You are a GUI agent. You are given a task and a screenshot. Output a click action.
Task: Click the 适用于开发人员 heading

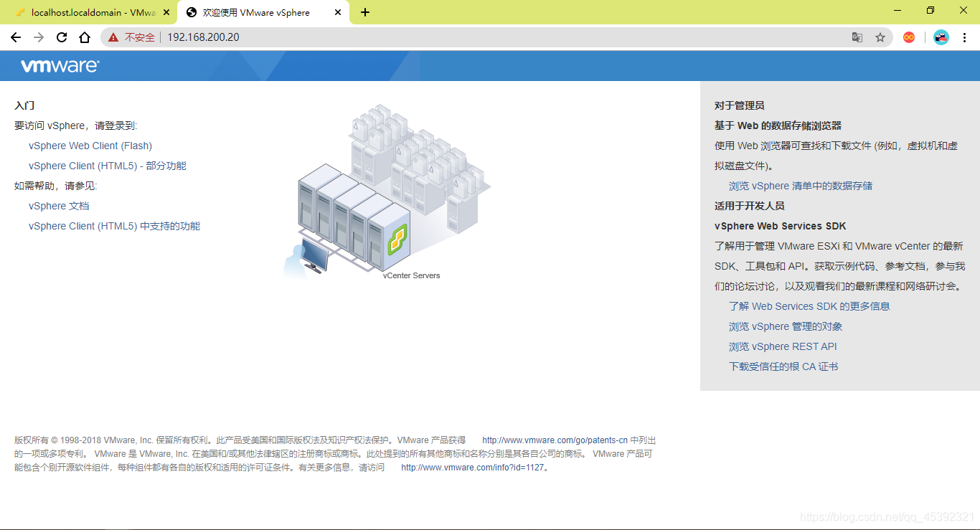click(750, 206)
